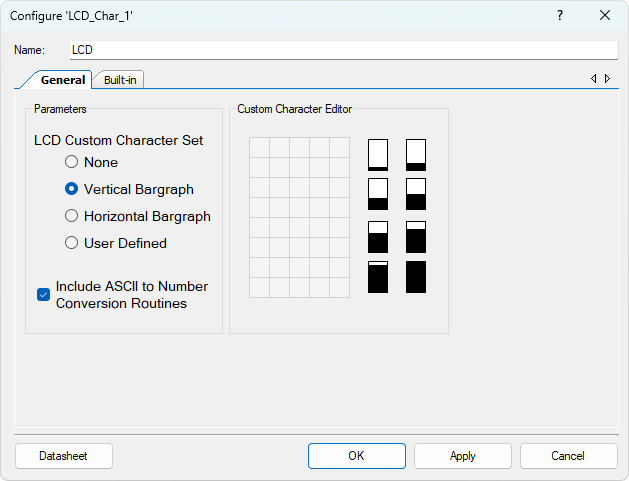Select the fully filled bargraph character
629x481 pixels.
coord(416,277)
